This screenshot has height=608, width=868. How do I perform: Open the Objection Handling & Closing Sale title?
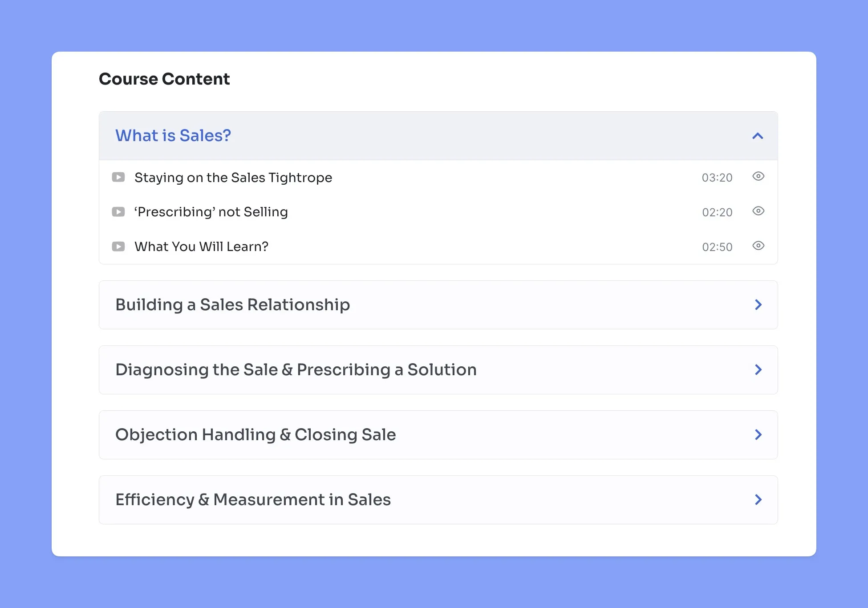tap(256, 435)
